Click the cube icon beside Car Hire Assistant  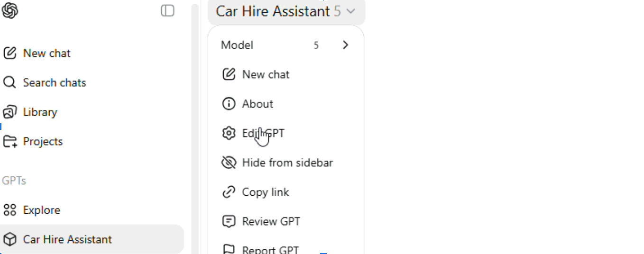click(10, 239)
